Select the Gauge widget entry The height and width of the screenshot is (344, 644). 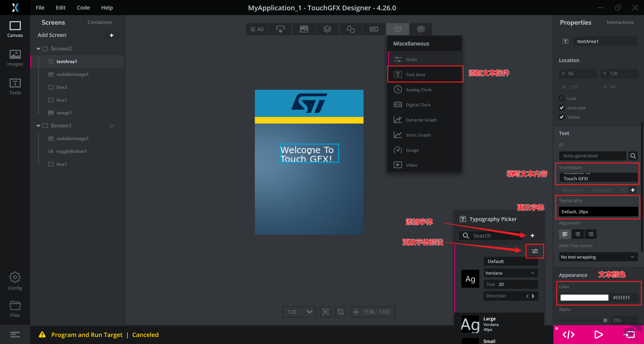425,150
